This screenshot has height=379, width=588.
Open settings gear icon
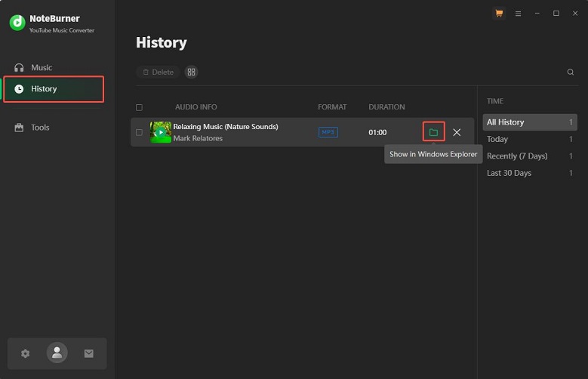pos(25,353)
